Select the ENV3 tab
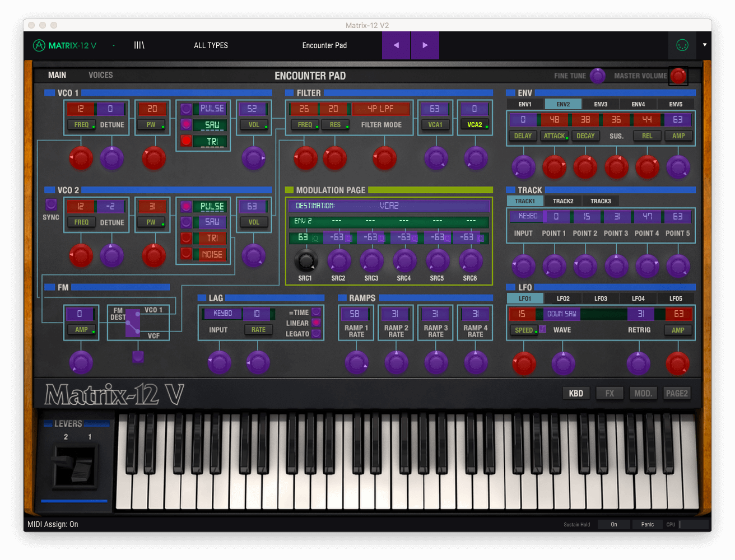 [601, 104]
